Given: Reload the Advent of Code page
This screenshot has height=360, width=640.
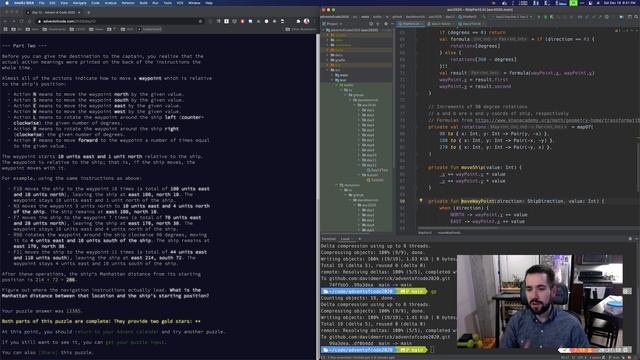Looking at the screenshot, I should [x=23, y=21].
